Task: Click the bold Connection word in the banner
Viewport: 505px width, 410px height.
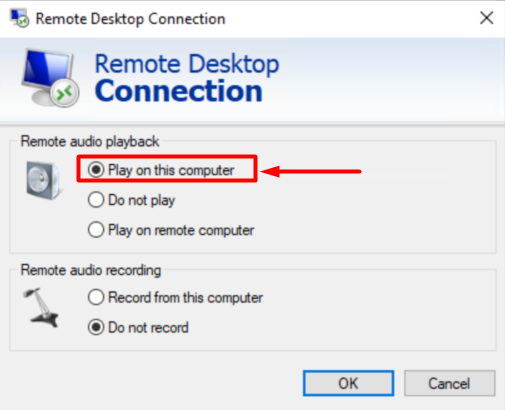Action: point(179,91)
